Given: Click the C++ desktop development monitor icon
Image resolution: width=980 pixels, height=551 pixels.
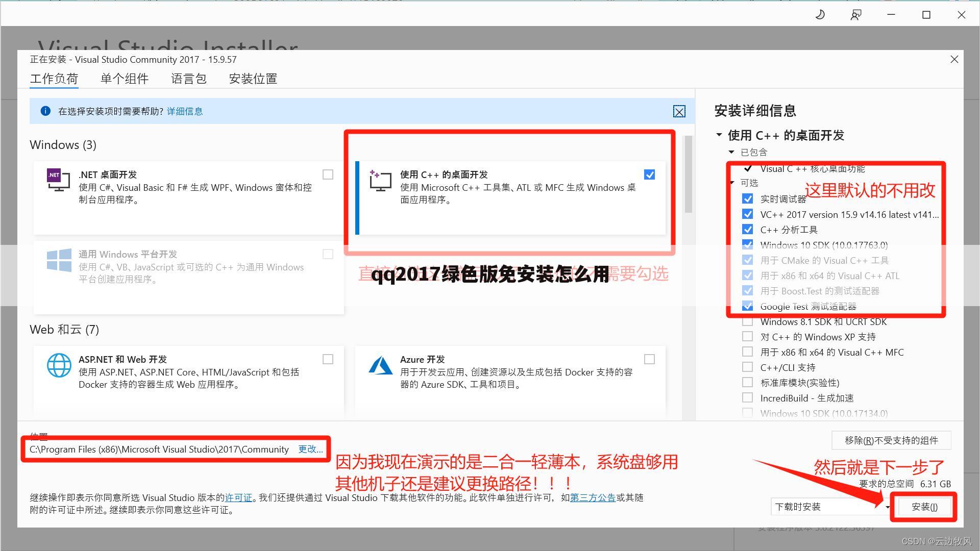Looking at the screenshot, I should [x=380, y=181].
